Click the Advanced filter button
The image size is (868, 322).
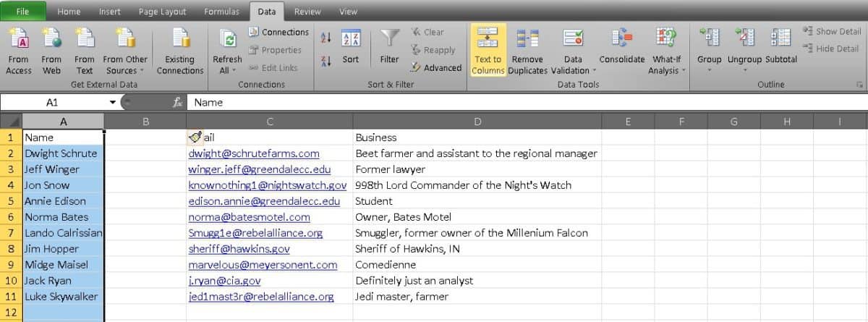click(x=435, y=67)
